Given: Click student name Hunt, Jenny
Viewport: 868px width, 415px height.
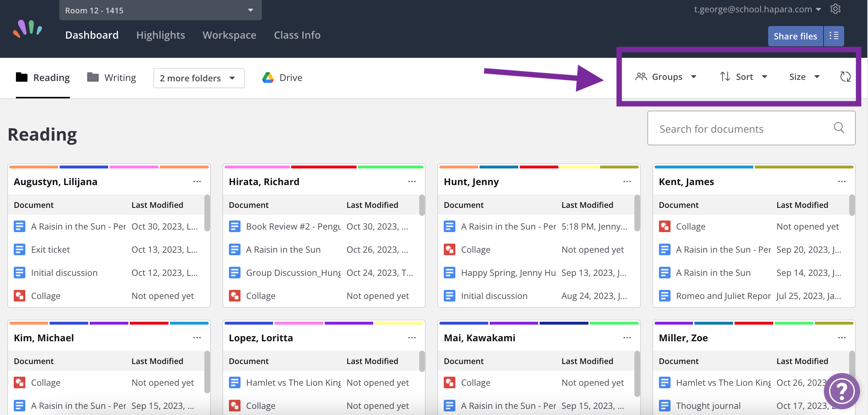Looking at the screenshot, I should (471, 181).
